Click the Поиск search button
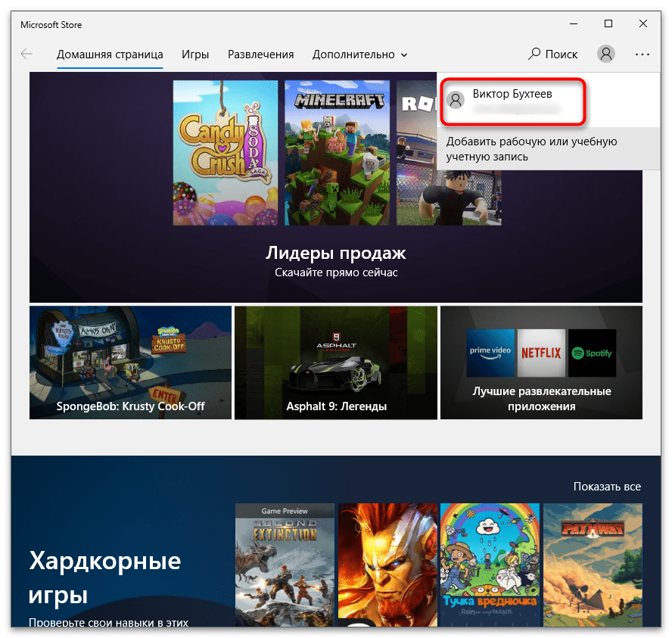The image size is (672, 638). click(x=553, y=54)
